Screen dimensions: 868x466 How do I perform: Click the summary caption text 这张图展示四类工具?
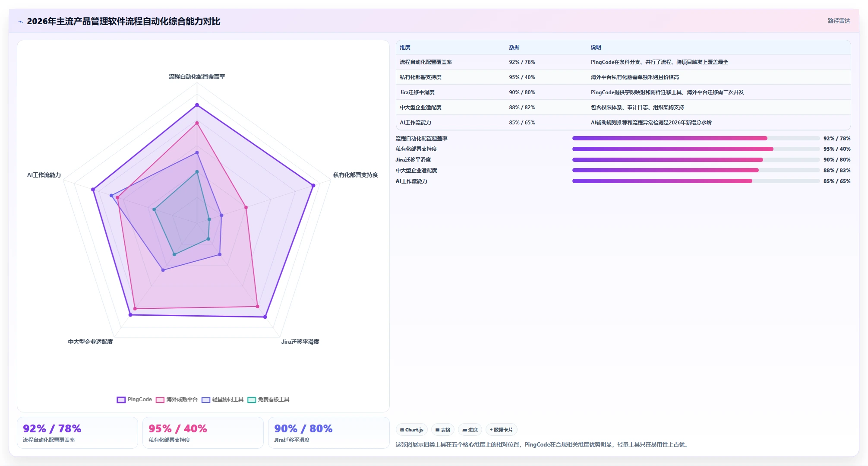(x=542, y=444)
